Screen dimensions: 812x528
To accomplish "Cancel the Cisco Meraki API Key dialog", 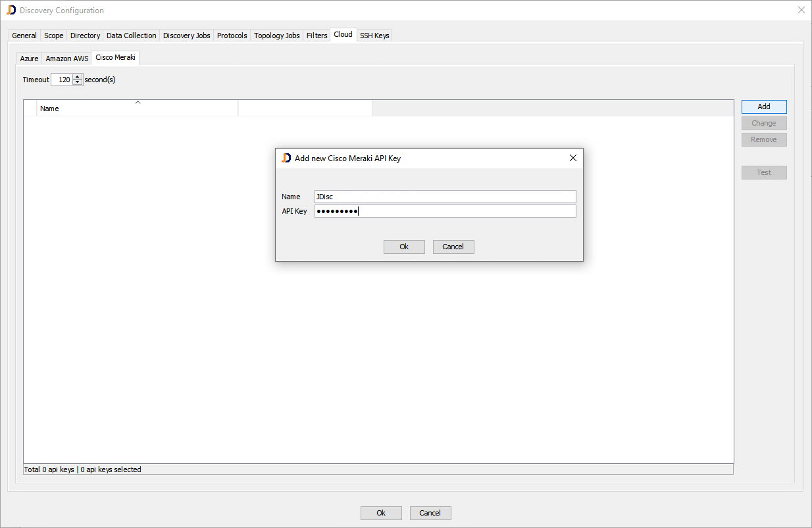I will click(x=453, y=247).
